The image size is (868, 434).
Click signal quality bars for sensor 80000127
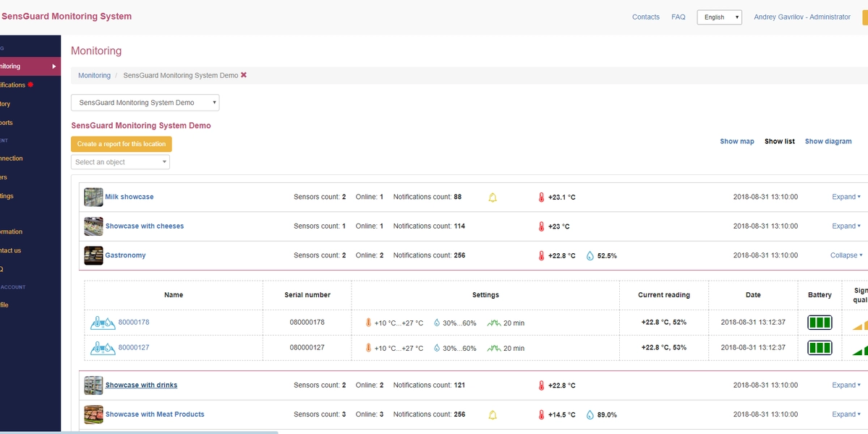[859, 350]
